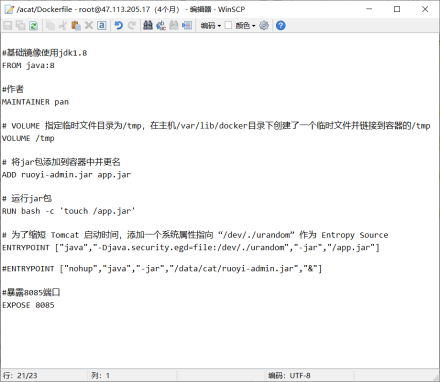This screenshot has height=382, width=441.
Task: Click the '行: 21/23' status bar entry
Action: click(x=20, y=375)
